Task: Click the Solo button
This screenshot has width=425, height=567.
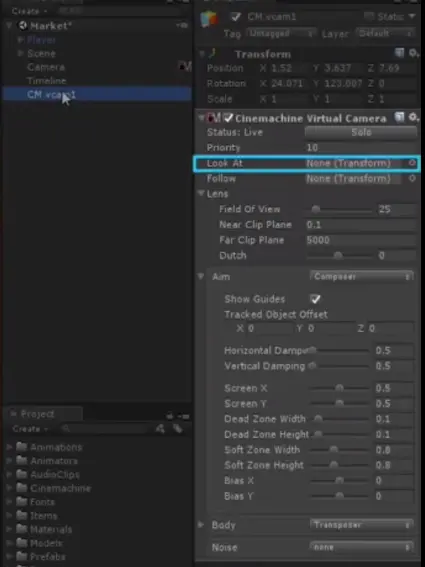Action: (x=361, y=132)
